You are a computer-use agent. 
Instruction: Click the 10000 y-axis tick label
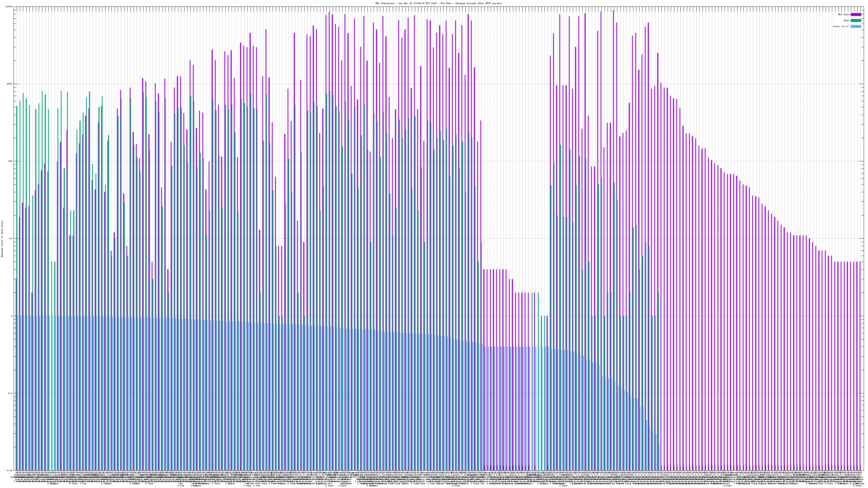pos(9,7)
